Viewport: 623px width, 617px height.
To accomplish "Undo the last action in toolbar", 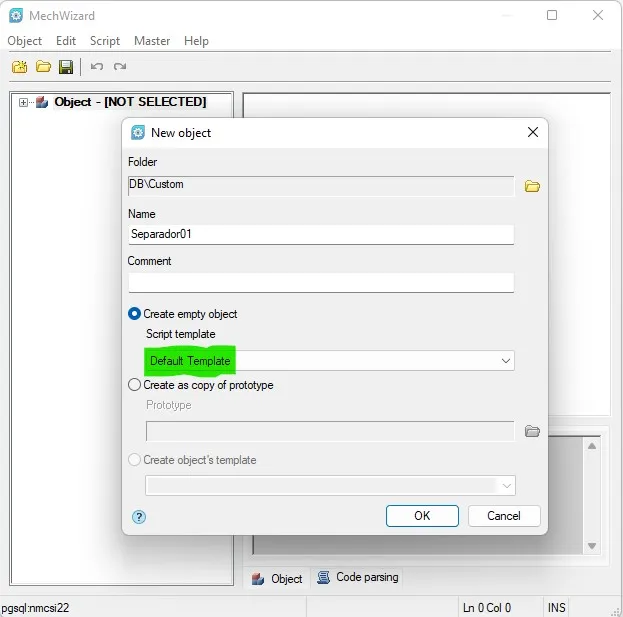I will [97, 66].
